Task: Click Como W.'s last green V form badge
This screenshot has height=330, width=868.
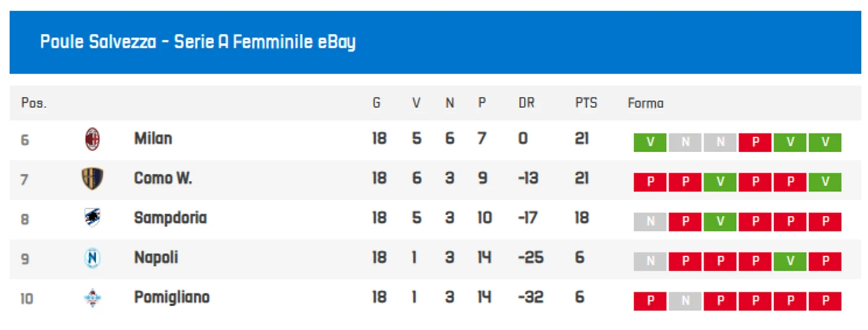Action: pos(825,182)
